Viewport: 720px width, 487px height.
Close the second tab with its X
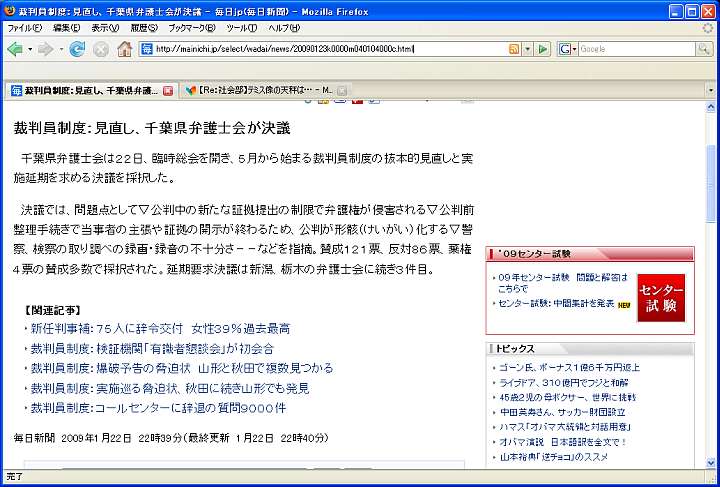[x=342, y=90]
